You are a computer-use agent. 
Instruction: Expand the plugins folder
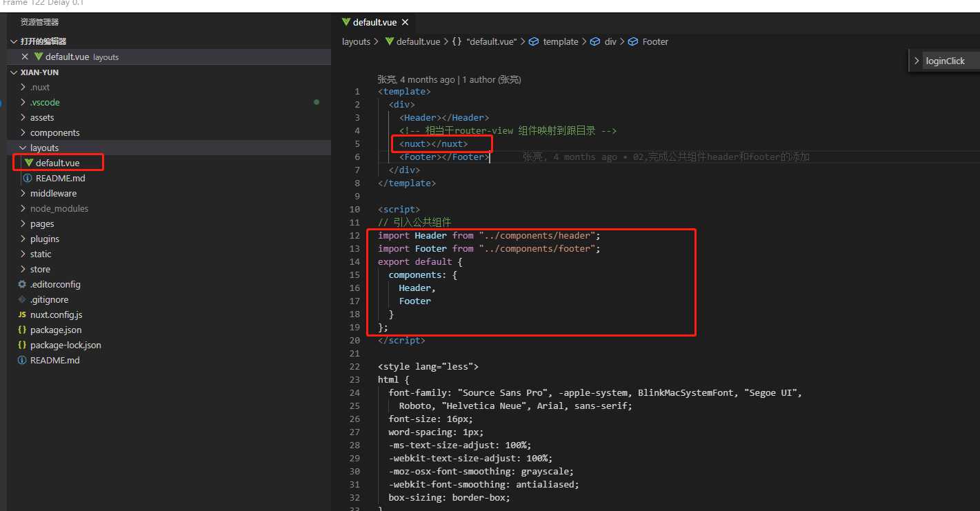tap(23, 239)
